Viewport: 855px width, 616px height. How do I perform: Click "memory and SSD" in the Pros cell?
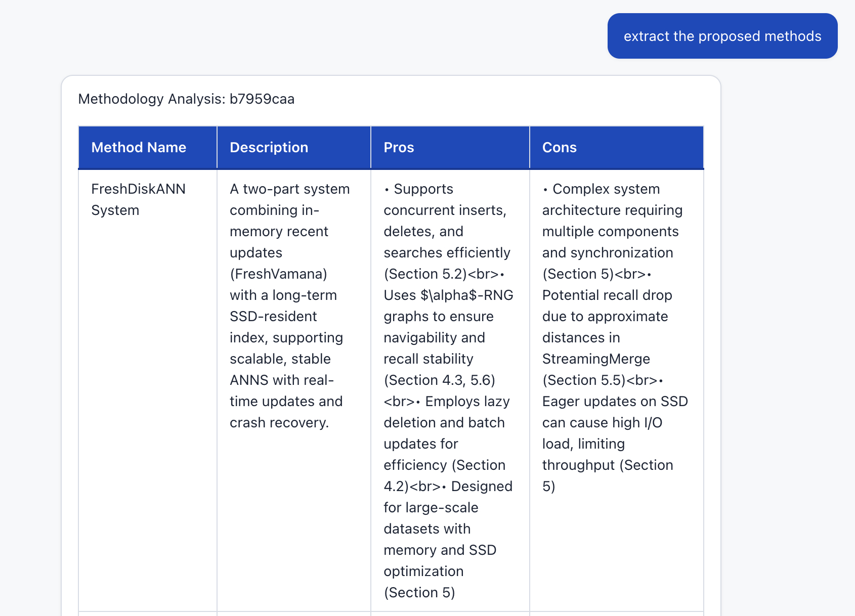pyautogui.click(x=440, y=550)
